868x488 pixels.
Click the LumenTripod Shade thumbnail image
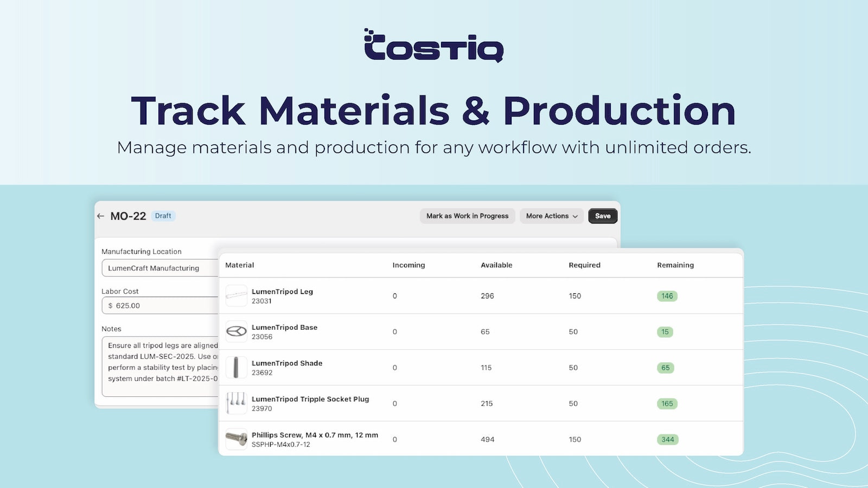point(236,368)
